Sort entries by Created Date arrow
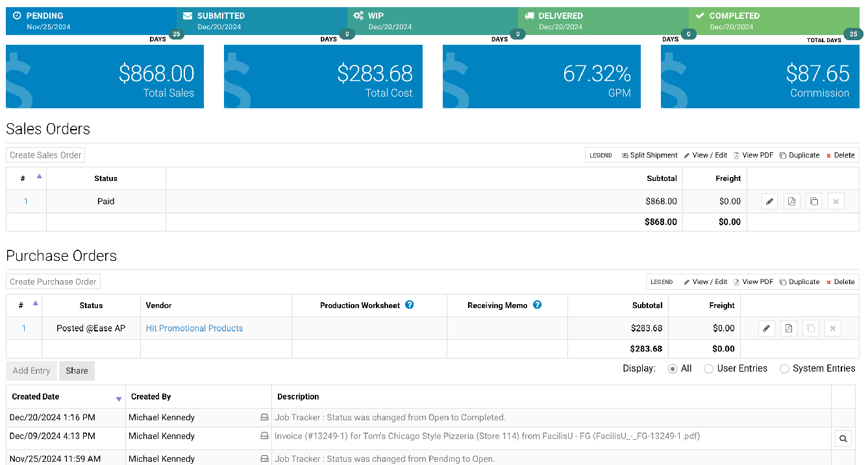Screen dimensions: 868x465 pos(119,399)
